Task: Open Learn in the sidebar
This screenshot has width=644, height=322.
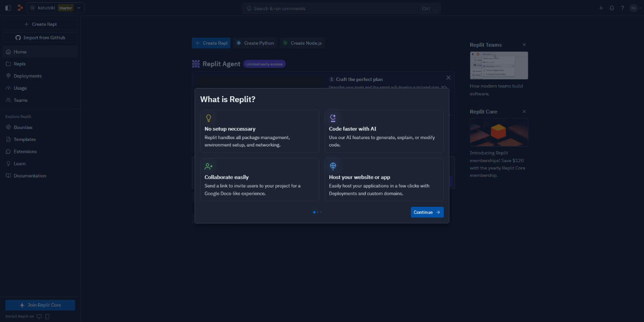Action: coord(40,164)
